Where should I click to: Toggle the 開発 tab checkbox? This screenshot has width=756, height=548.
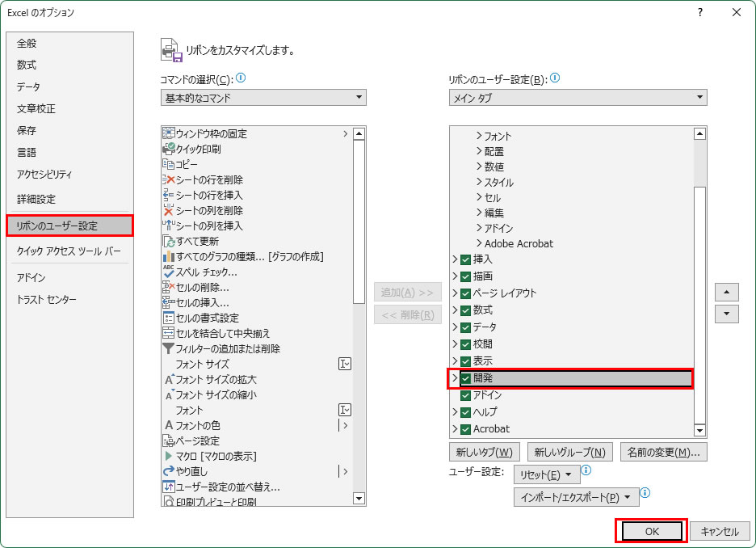[x=465, y=379]
